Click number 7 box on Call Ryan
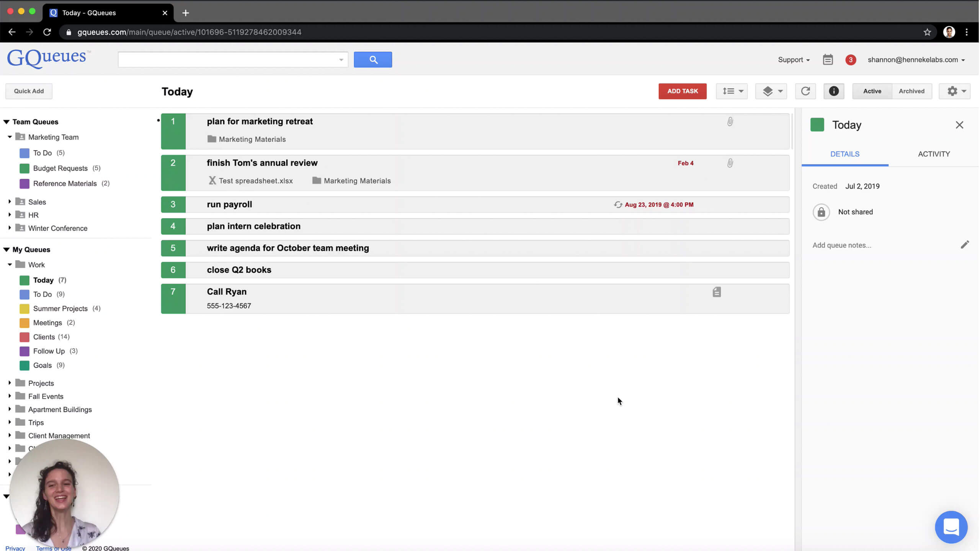The height and width of the screenshot is (551, 980). [x=173, y=299]
